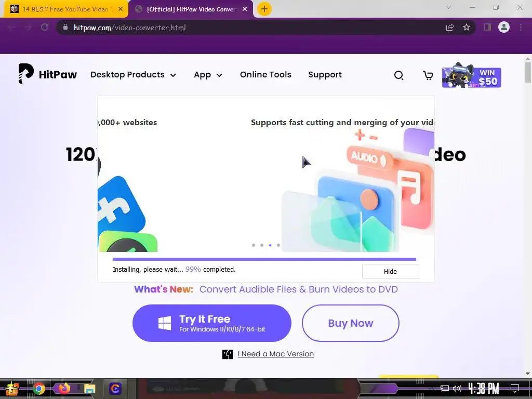Click the HitPaw logo
Image resolution: width=532 pixels, height=399 pixels.
click(x=47, y=74)
